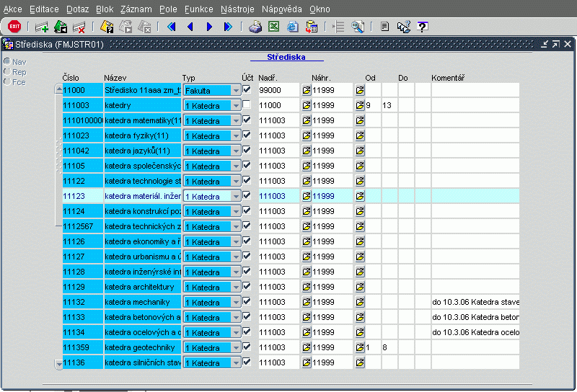
Task: Toggle the Účt checkbox for row 111003
Action: click(x=247, y=105)
